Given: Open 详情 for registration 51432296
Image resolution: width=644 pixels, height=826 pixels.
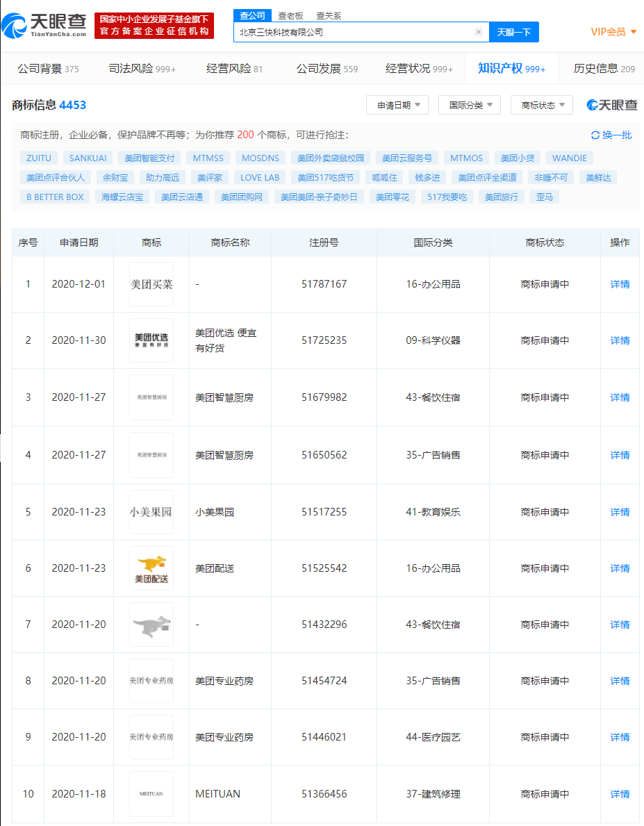Looking at the screenshot, I should click(620, 625).
